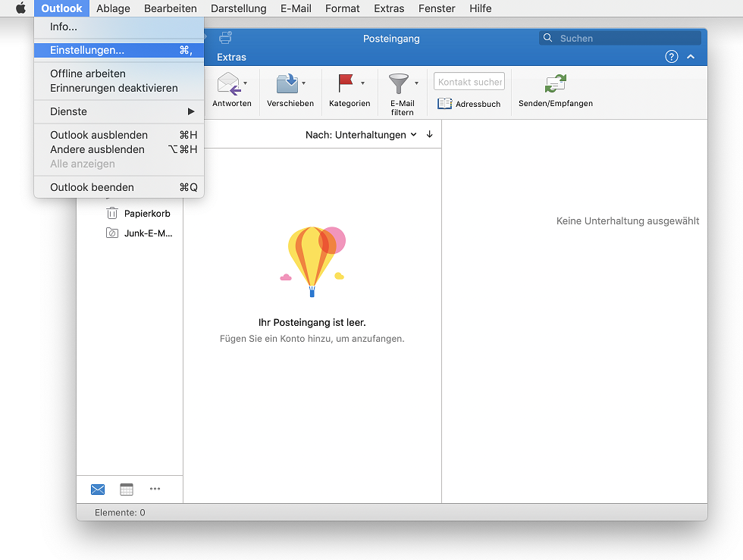Click the Antworten reply envelope icon
The height and width of the screenshot is (560, 743).
click(229, 84)
